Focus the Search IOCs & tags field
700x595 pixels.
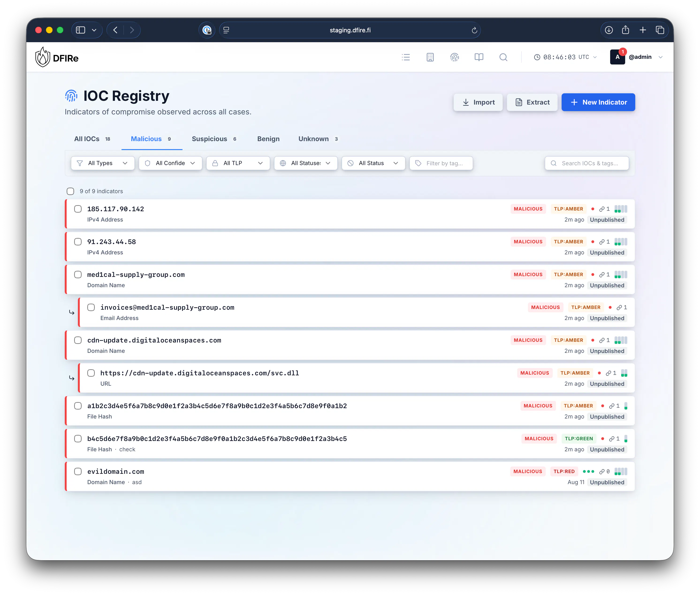click(x=587, y=163)
